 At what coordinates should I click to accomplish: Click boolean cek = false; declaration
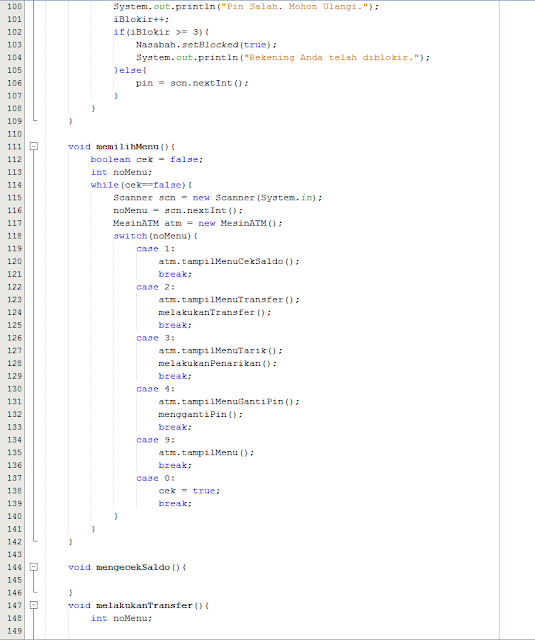click(147, 160)
